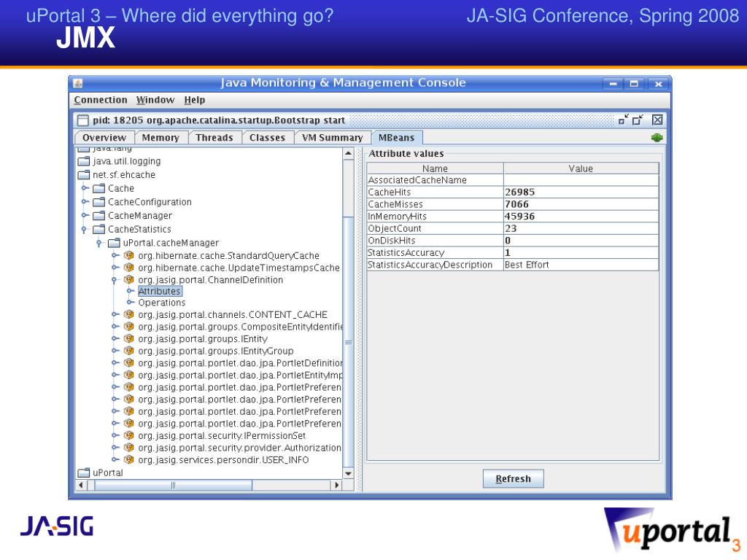Image resolution: width=747 pixels, height=560 pixels.
Task: Expand the CacheManager tree node
Action: 85,215
